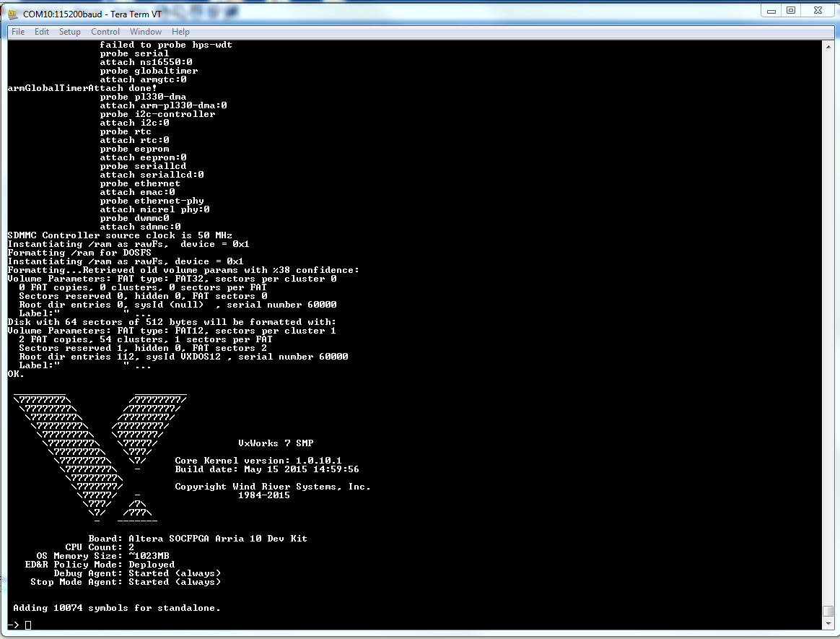Click 'failed to probe hps-wdt' line
Screen dimensions: 840x639
166,45
